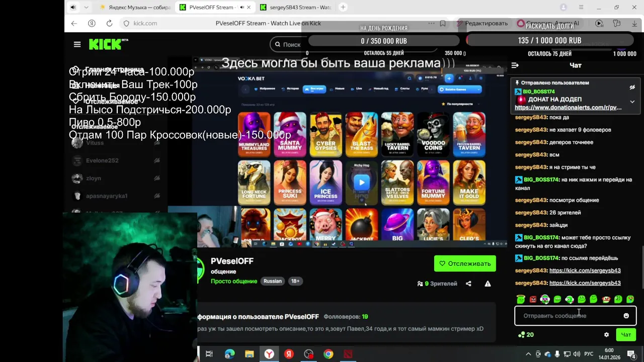Open the Просто общение category link

234,281
